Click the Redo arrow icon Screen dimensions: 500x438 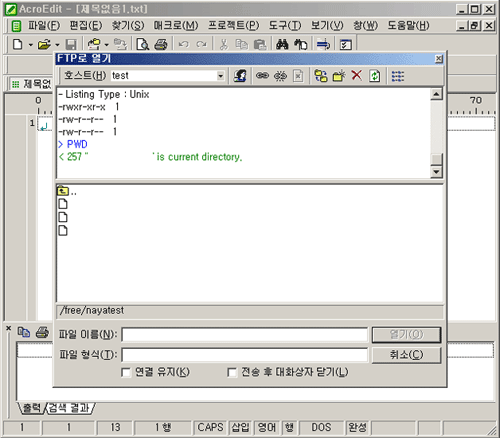coord(201,44)
